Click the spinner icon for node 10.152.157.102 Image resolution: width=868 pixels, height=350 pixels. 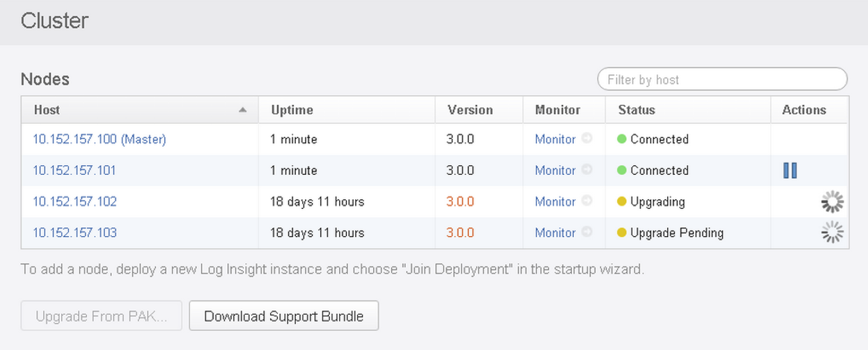pyautogui.click(x=832, y=202)
